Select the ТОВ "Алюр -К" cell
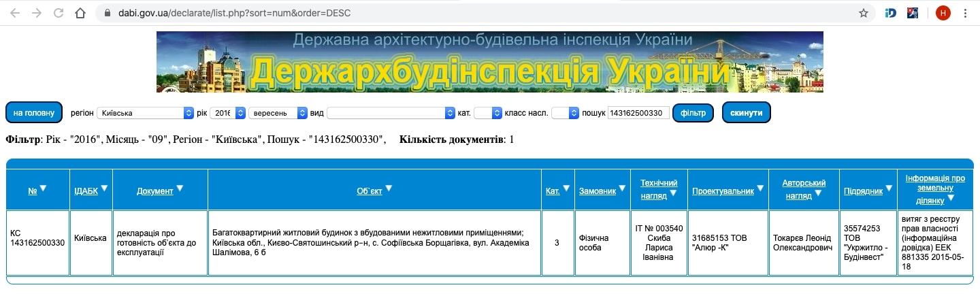Screen dimensions: 980x296 728,243
